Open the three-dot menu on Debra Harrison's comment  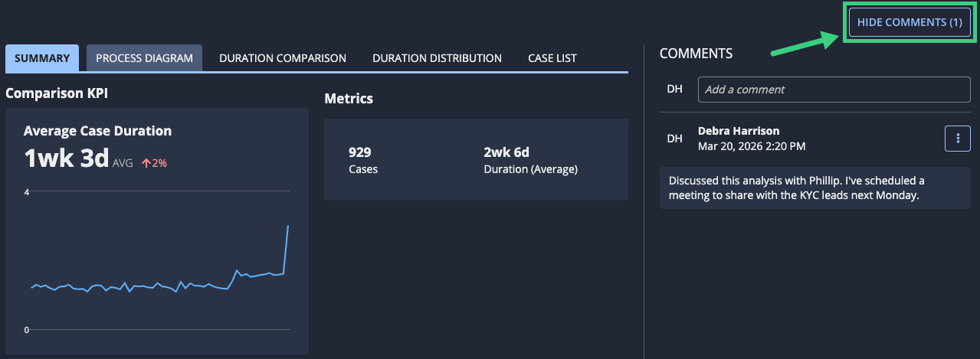pos(958,139)
